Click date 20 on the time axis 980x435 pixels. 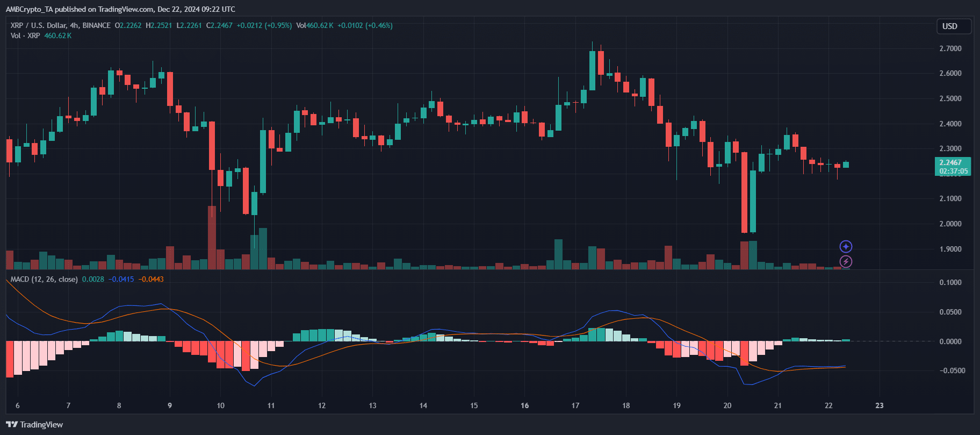point(727,405)
